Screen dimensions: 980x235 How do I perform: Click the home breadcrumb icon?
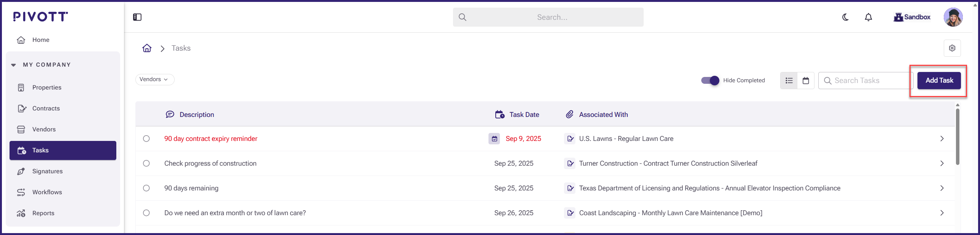click(147, 48)
